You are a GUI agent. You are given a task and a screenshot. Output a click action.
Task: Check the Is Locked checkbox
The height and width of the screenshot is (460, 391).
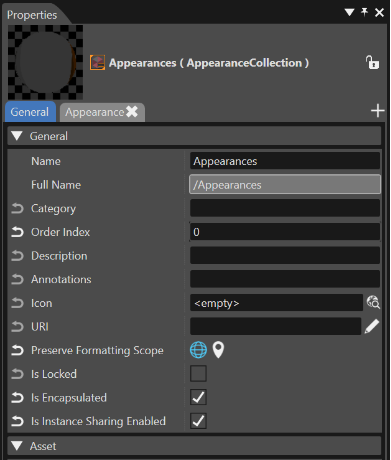coord(198,374)
